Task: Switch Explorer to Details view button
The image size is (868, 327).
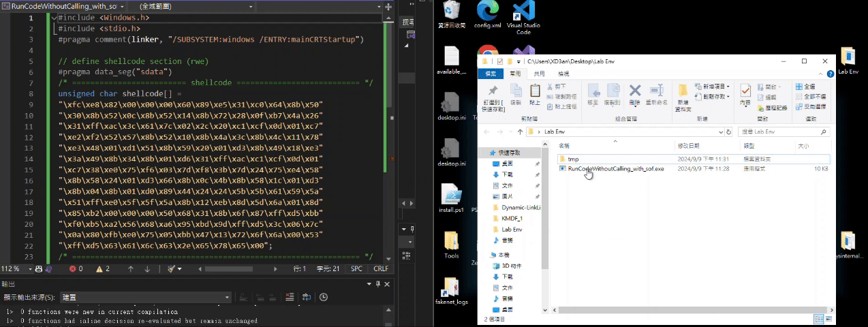Action: point(818,318)
